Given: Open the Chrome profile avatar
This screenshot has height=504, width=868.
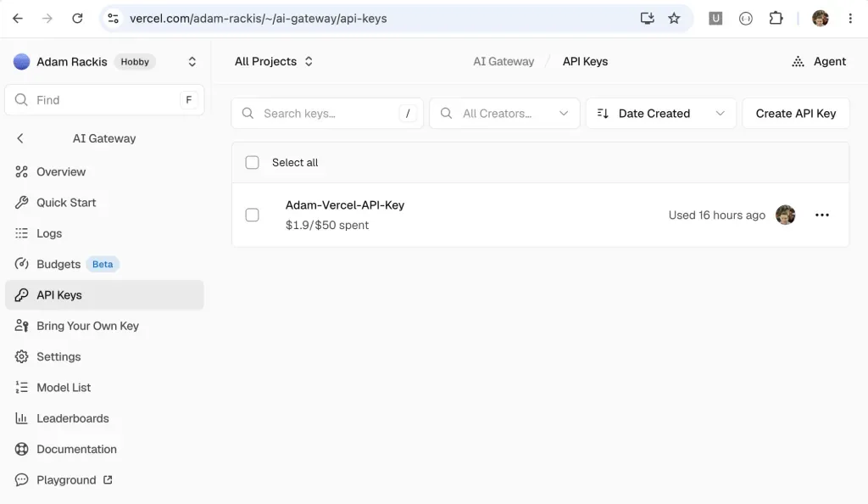Looking at the screenshot, I should pyautogui.click(x=821, y=19).
